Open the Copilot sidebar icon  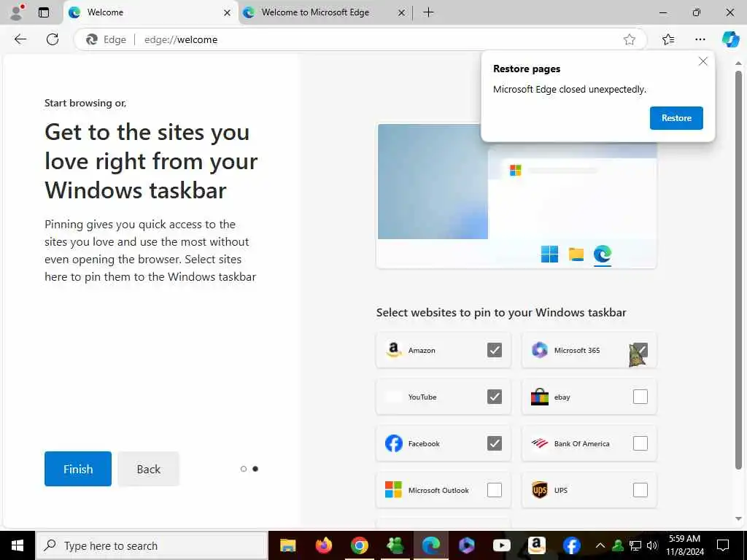pos(730,39)
